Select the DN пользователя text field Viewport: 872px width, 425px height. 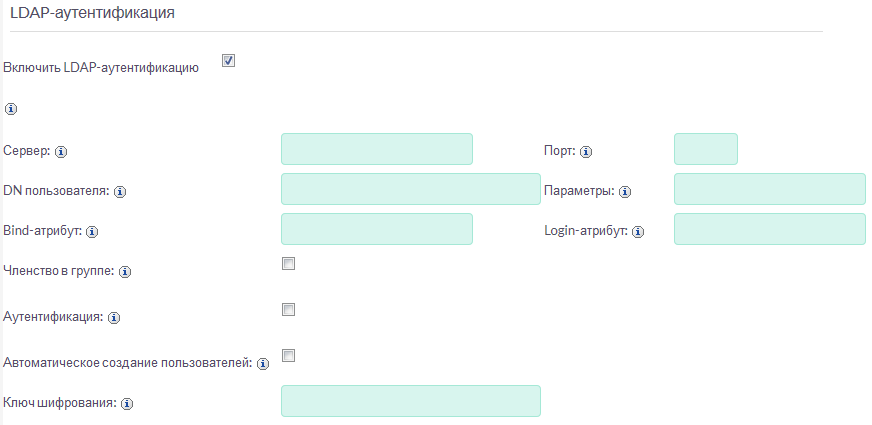[x=411, y=189]
